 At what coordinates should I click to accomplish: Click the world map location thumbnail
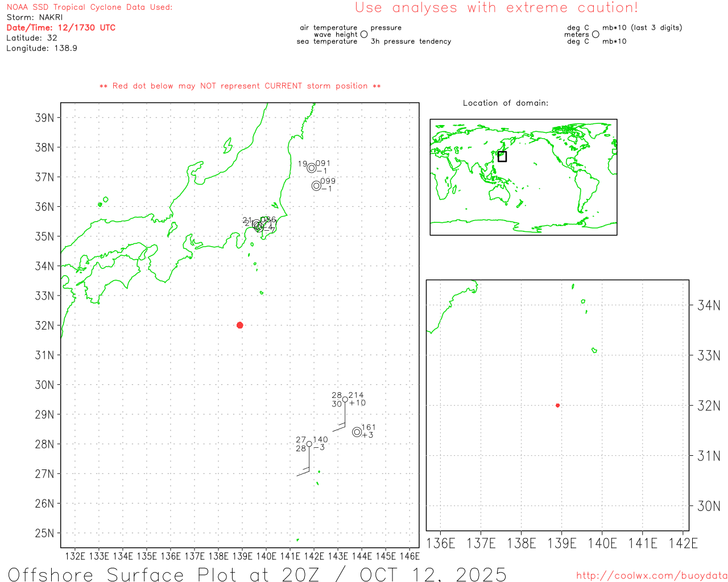click(523, 177)
